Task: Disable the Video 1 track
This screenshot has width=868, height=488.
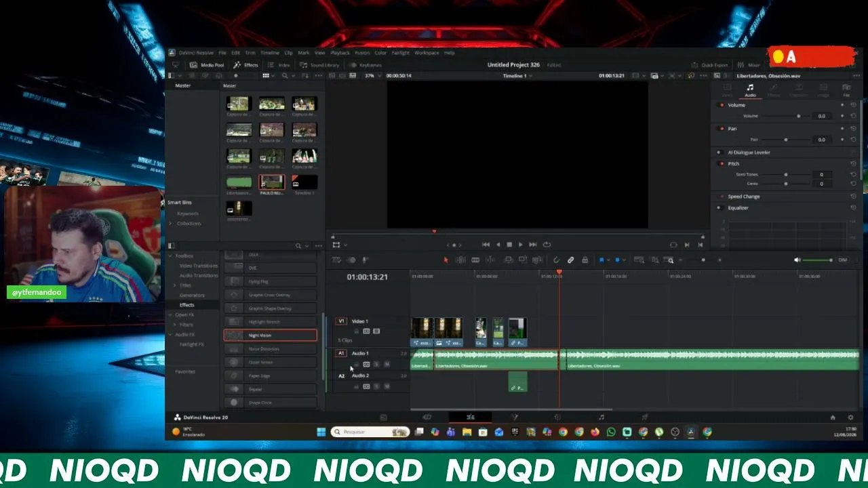Action: (376, 331)
